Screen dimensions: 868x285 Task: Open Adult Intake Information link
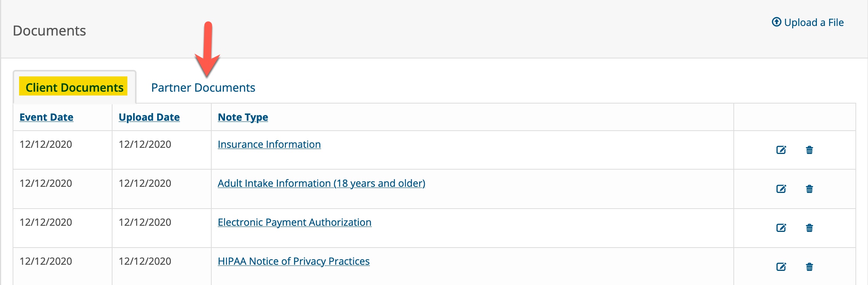click(321, 183)
